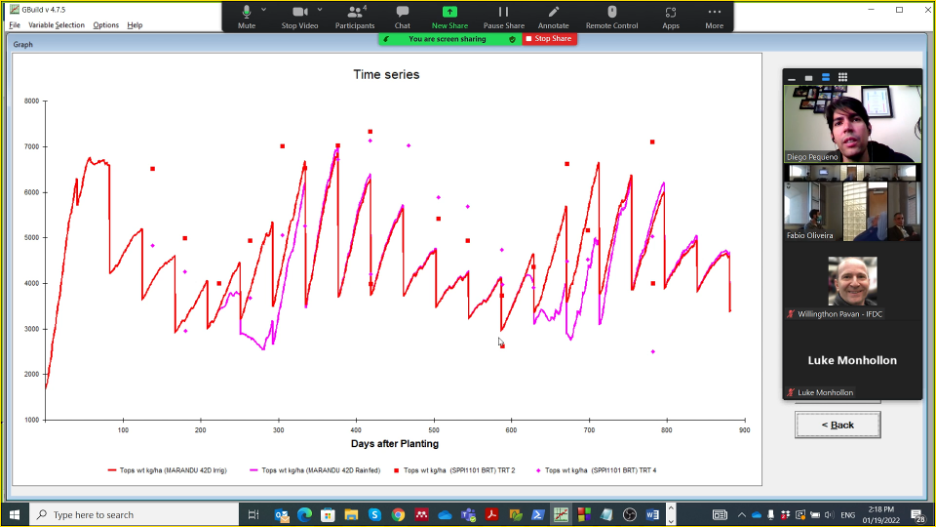
Task: Open the More menu in Zoom toolbar
Action: pos(714,17)
